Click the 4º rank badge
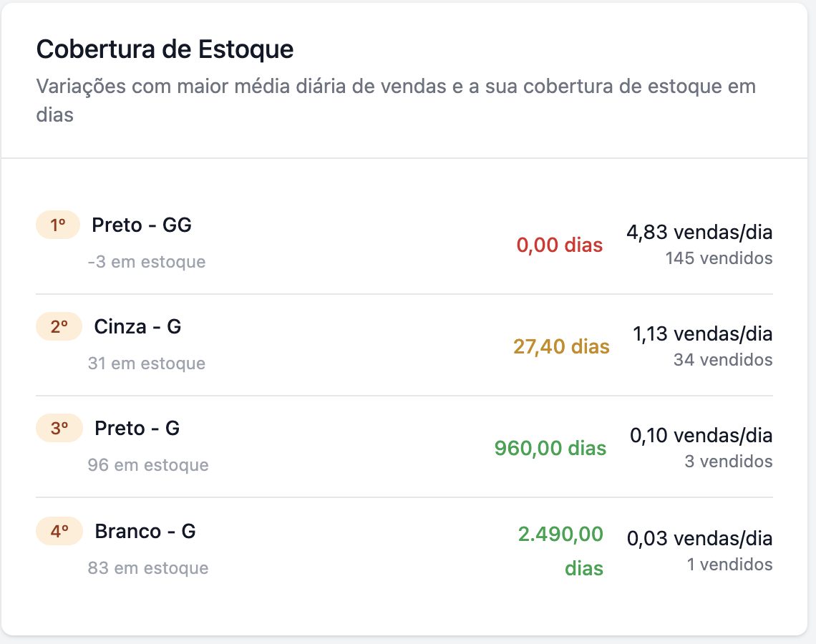 [x=59, y=532]
